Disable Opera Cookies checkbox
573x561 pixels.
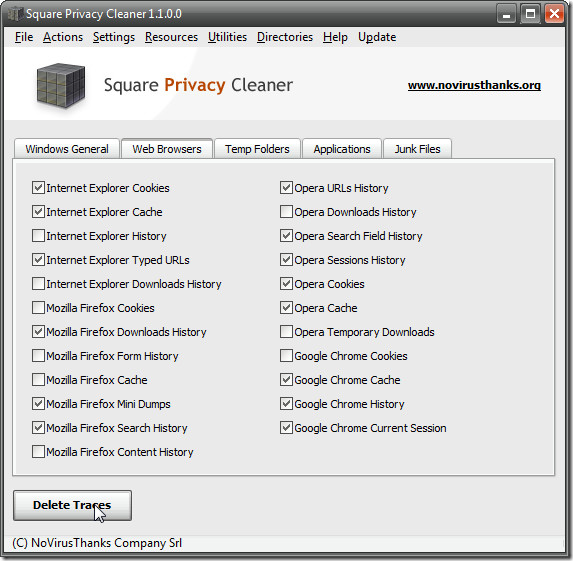pyautogui.click(x=286, y=284)
